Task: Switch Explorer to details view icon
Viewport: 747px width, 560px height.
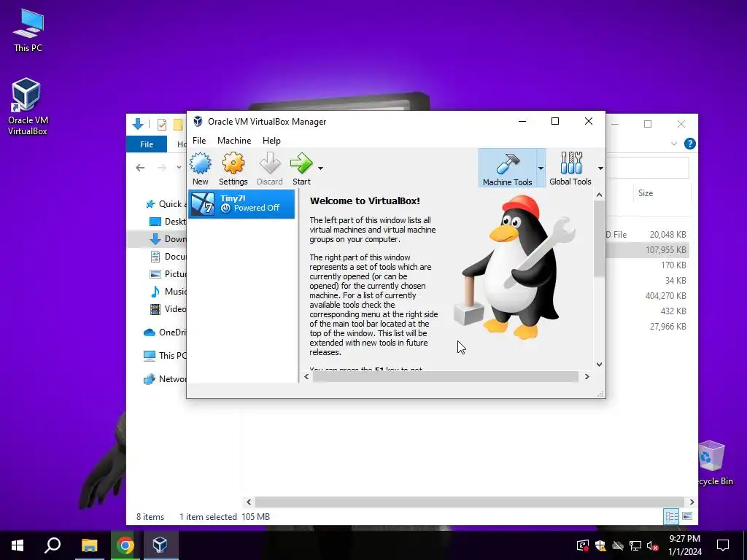Action: tap(671, 516)
